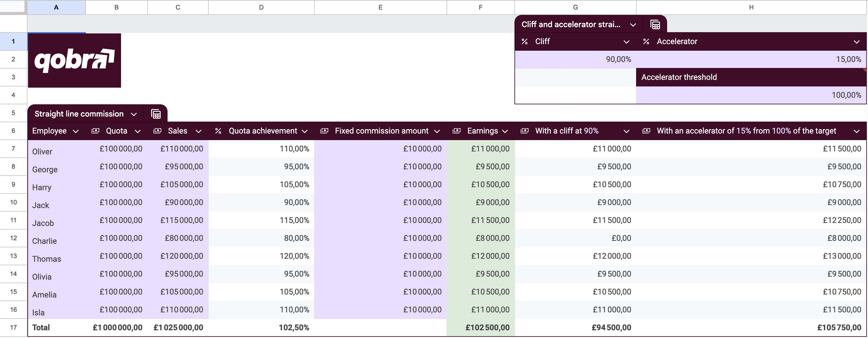Select the Charlie employee cell
The width and height of the screenshot is (868, 338).
56,238
